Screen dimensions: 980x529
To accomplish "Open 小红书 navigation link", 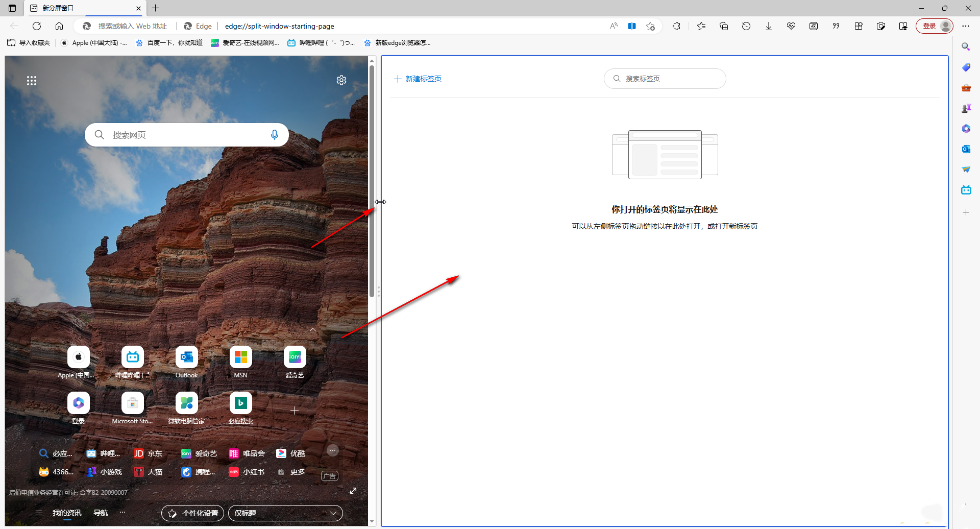I will [247, 472].
